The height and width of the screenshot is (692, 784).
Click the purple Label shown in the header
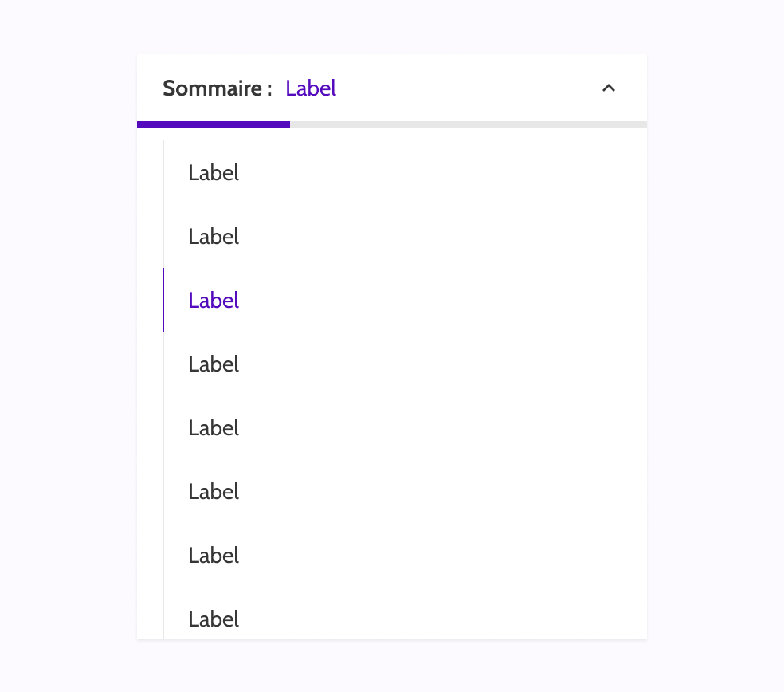pyautogui.click(x=311, y=88)
